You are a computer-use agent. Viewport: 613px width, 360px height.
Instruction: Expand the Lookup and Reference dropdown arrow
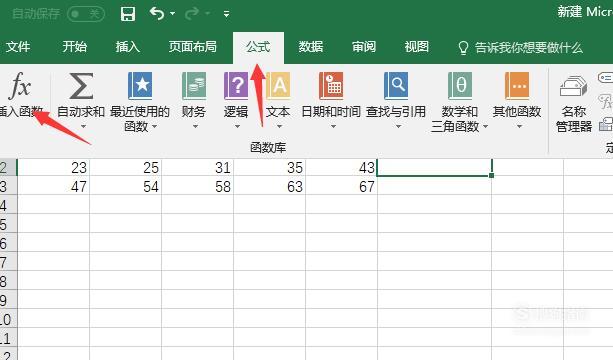(398, 126)
